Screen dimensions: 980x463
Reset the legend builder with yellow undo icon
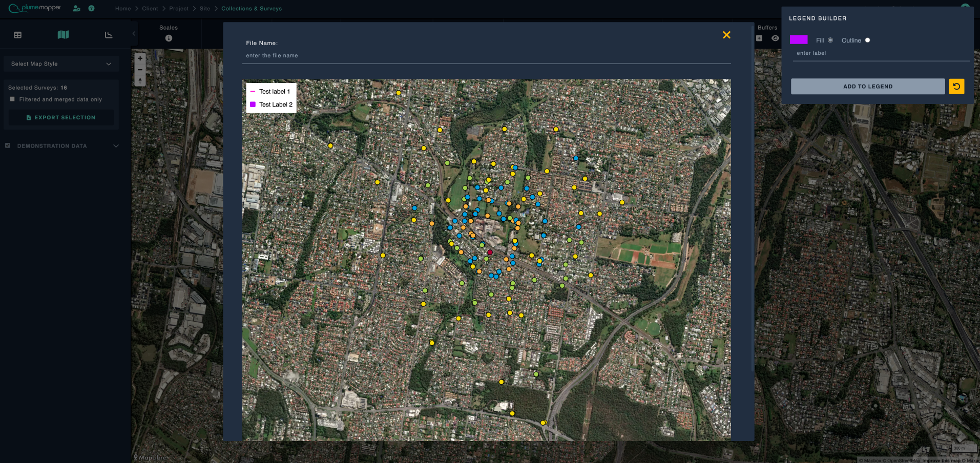[x=956, y=87]
